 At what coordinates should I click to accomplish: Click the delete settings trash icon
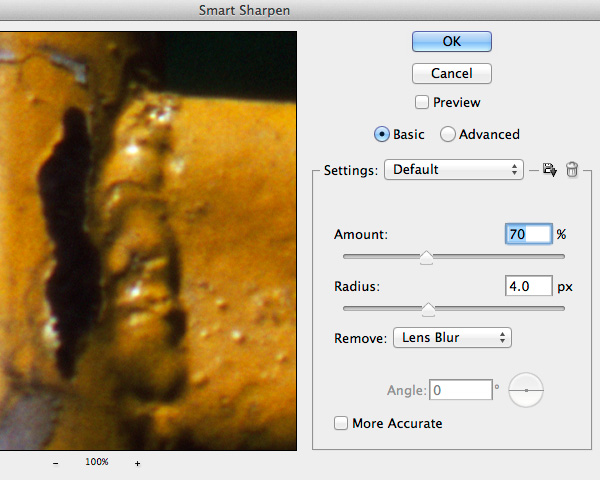572,170
